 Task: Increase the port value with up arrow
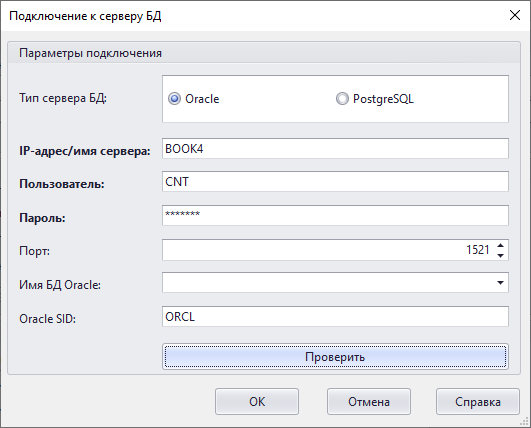click(x=501, y=245)
